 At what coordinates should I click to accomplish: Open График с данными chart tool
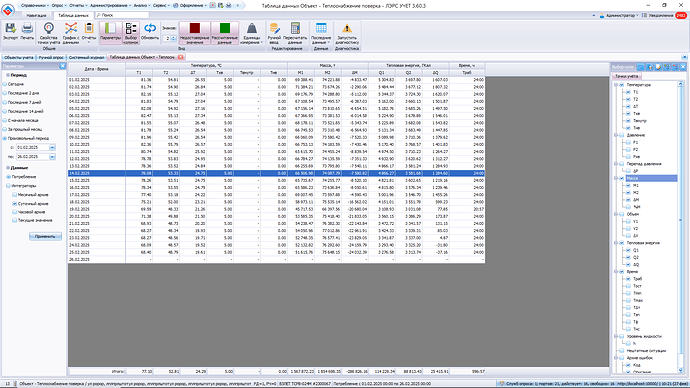coord(70,33)
